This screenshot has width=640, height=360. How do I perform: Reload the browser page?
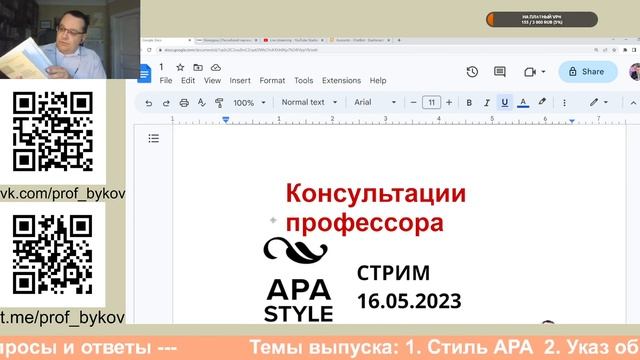click(x=149, y=50)
